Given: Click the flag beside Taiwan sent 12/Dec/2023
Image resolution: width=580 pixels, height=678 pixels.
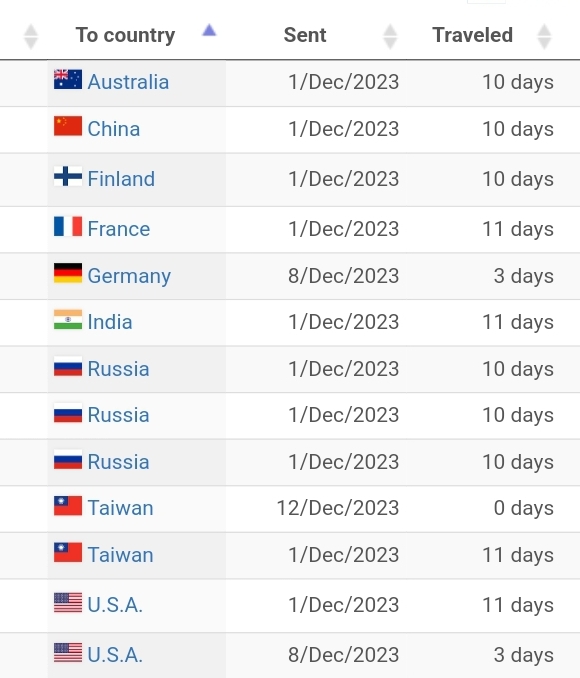Looking at the screenshot, I should 68,505.
